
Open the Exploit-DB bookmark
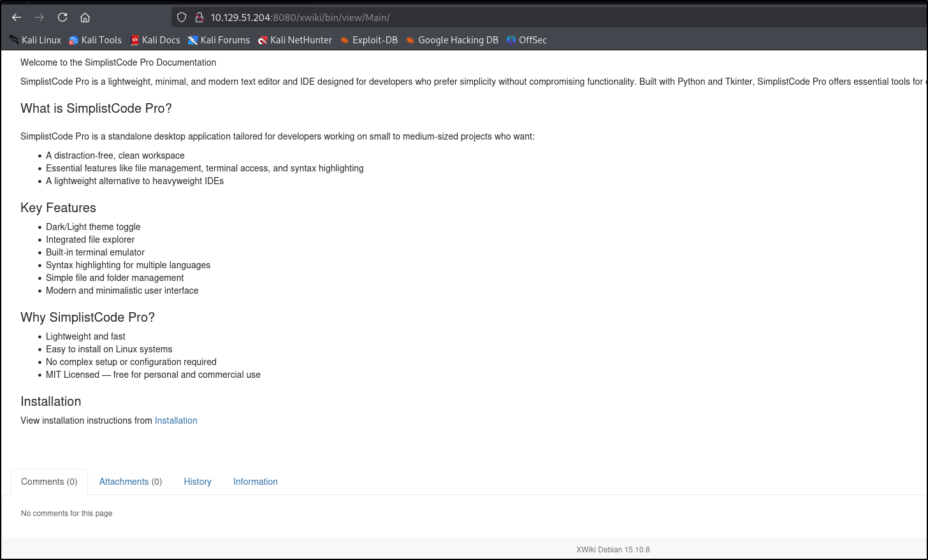tap(368, 40)
